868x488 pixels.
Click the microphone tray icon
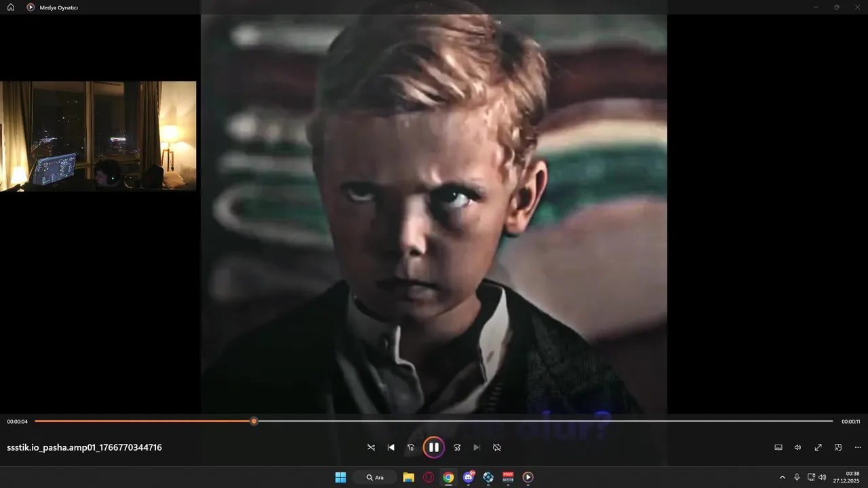click(x=797, y=477)
